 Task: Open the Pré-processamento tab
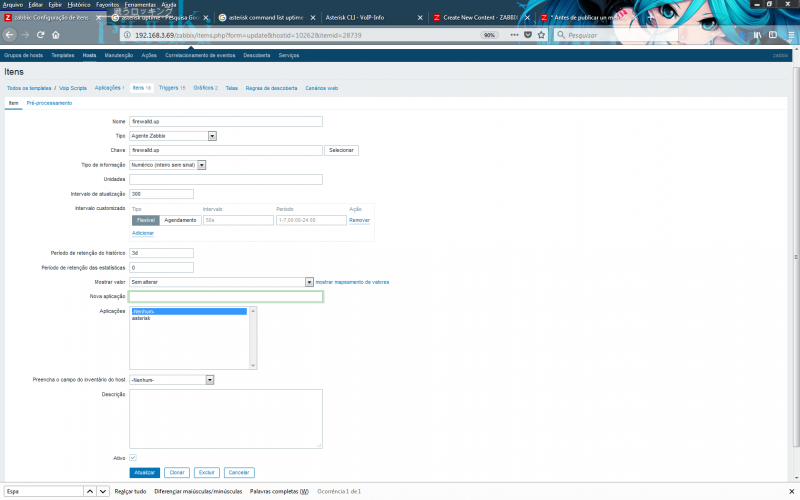tap(49, 103)
